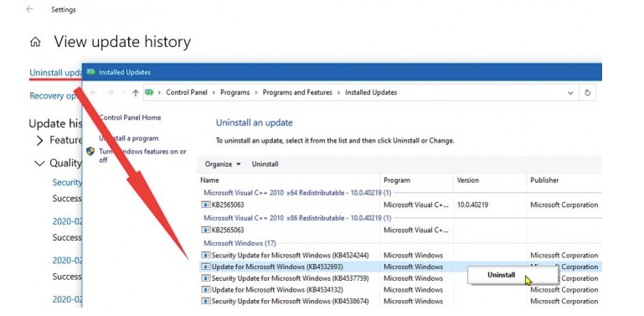Refresh the Installed Updates list
The height and width of the screenshot is (316, 644).
point(587,93)
